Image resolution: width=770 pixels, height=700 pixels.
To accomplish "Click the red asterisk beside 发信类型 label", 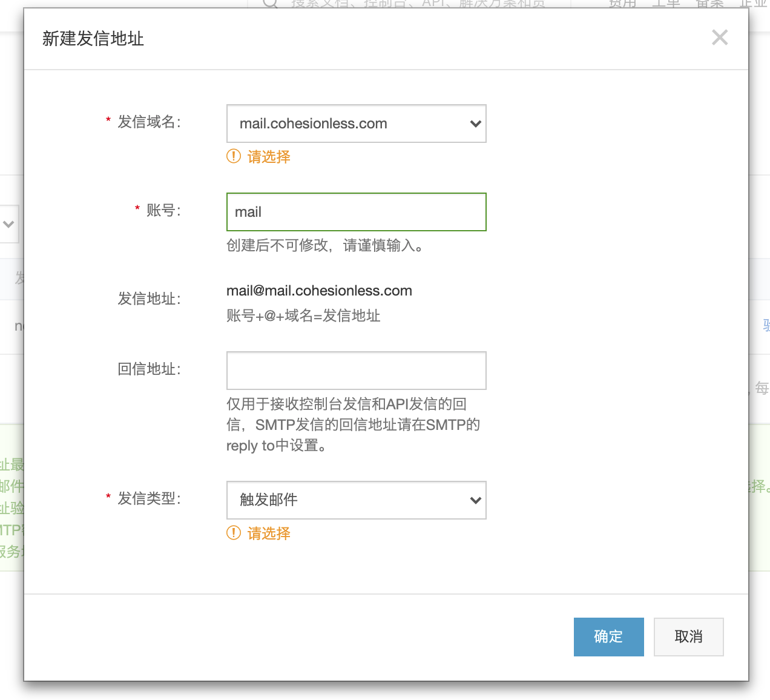I will tap(108, 497).
